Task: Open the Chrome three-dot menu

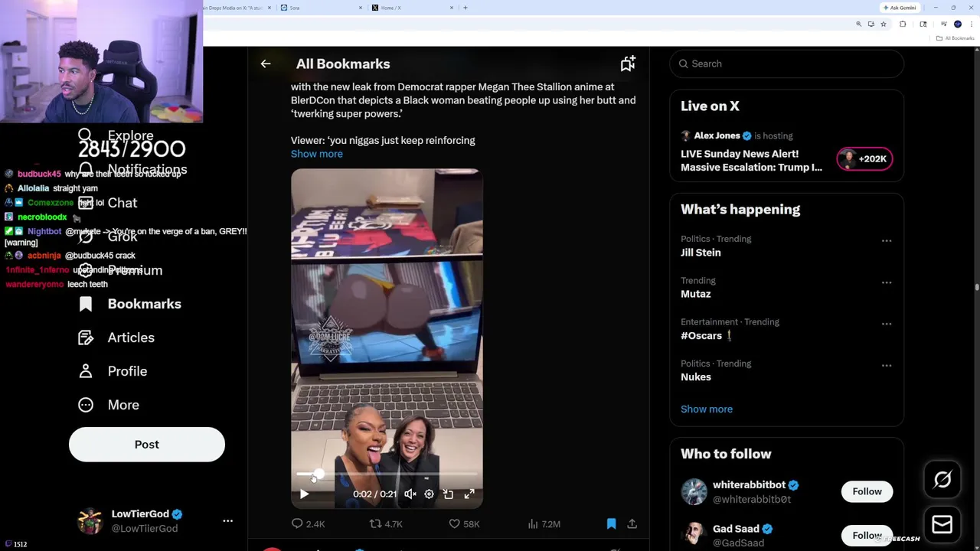Action: (971, 24)
